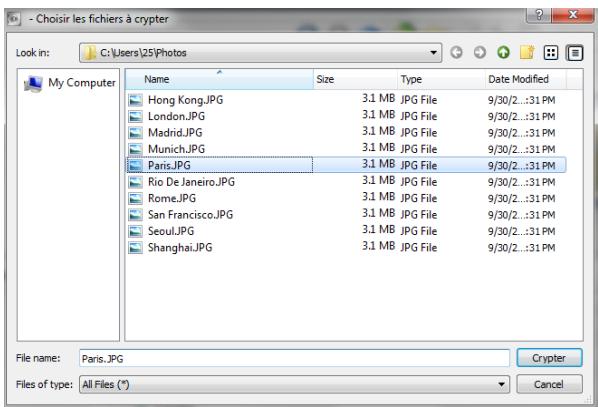This screenshot has height=407, width=598.
Task: Select the Hong Kong.JPG file name
Action: tap(185, 100)
